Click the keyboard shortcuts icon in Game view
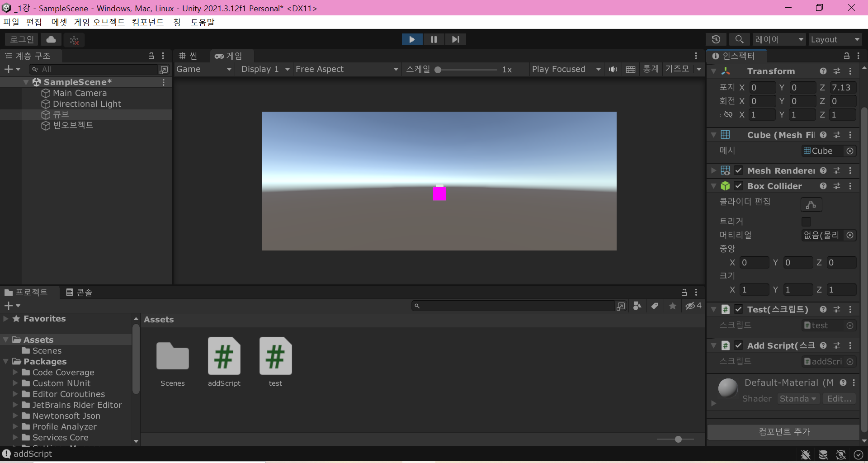868x463 pixels. point(631,69)
